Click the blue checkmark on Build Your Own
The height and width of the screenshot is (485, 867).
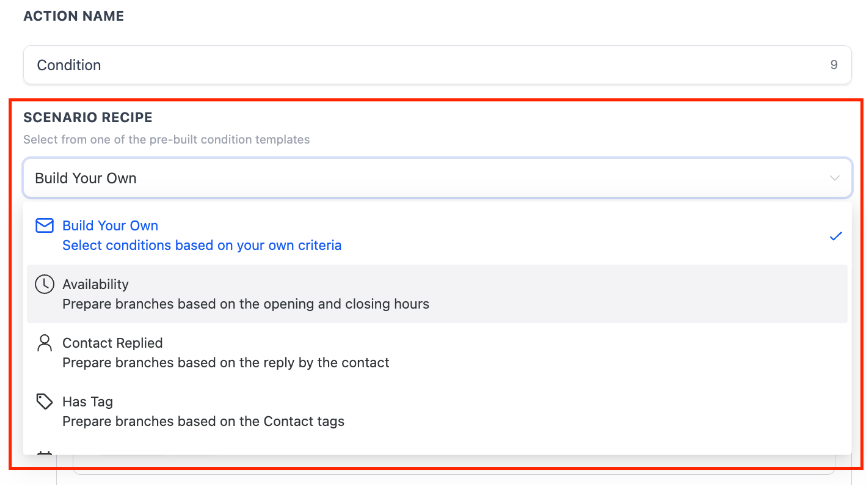[836, 236]
